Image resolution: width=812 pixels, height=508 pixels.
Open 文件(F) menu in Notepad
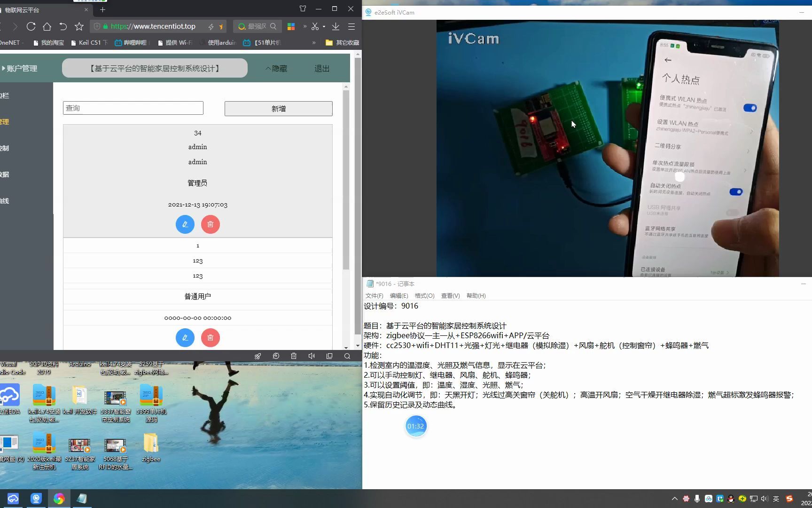pos(374,296)
